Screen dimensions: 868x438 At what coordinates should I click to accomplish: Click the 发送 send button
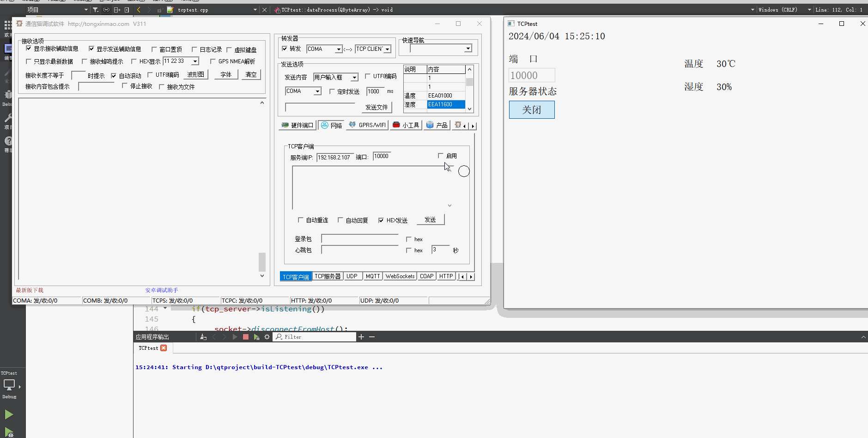click(x=431, y=219)
